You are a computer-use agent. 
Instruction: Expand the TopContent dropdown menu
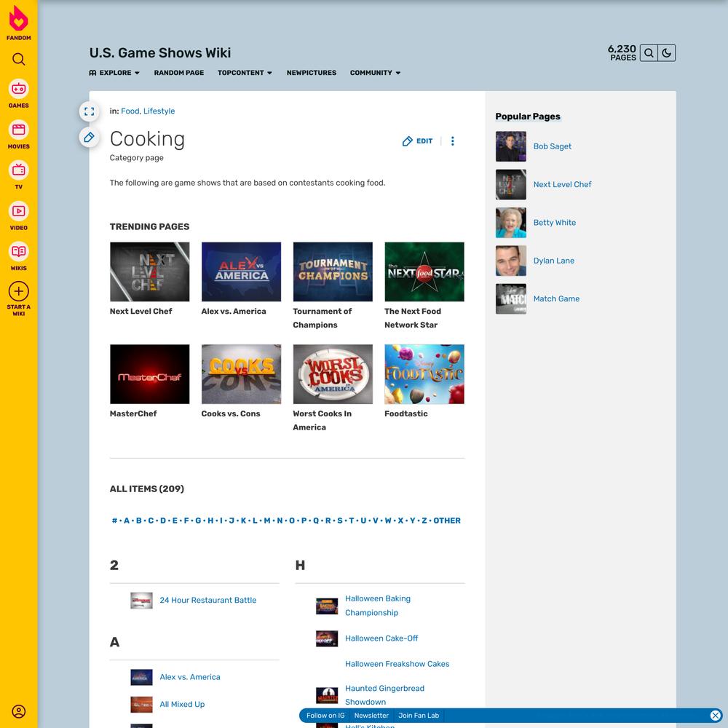tap(245, 73)
